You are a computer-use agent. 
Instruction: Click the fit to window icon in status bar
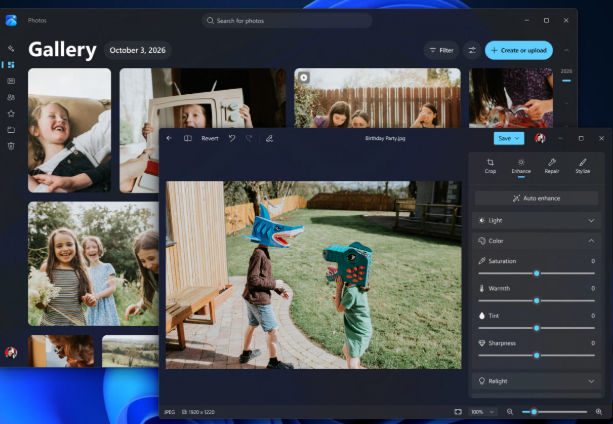[x=458, y=411]
